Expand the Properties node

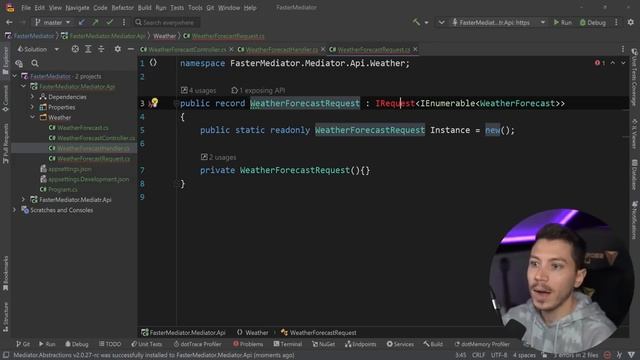[32, 107]
